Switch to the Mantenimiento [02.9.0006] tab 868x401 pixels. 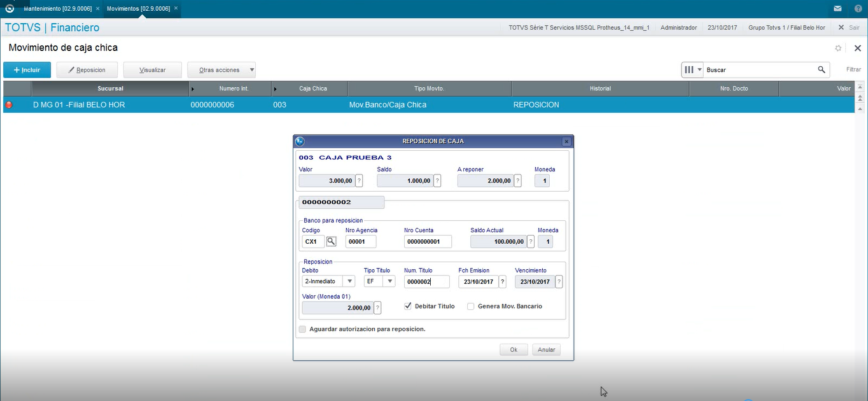point(57,9)
